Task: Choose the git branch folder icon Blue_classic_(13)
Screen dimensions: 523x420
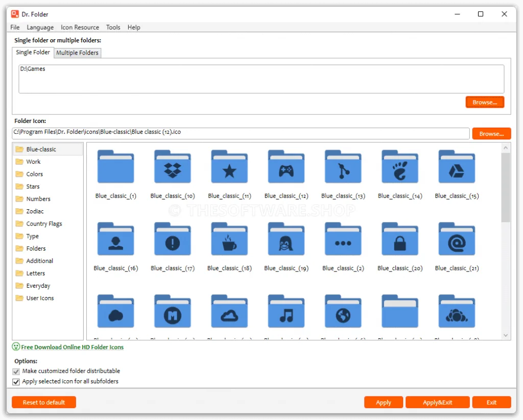Action: pos(343,166)
